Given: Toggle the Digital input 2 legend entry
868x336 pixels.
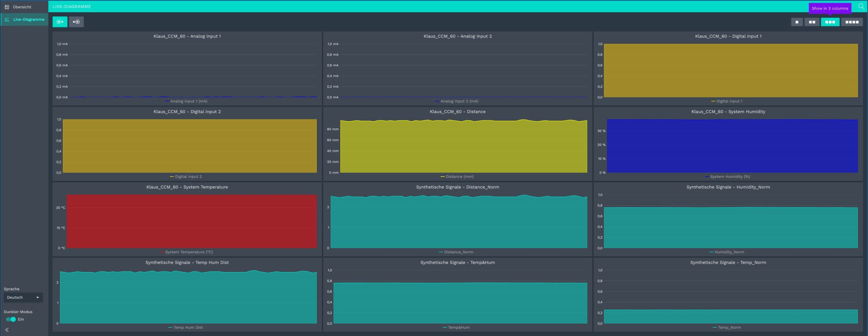Looking at the screenshot, I should (x=186, y=177).
